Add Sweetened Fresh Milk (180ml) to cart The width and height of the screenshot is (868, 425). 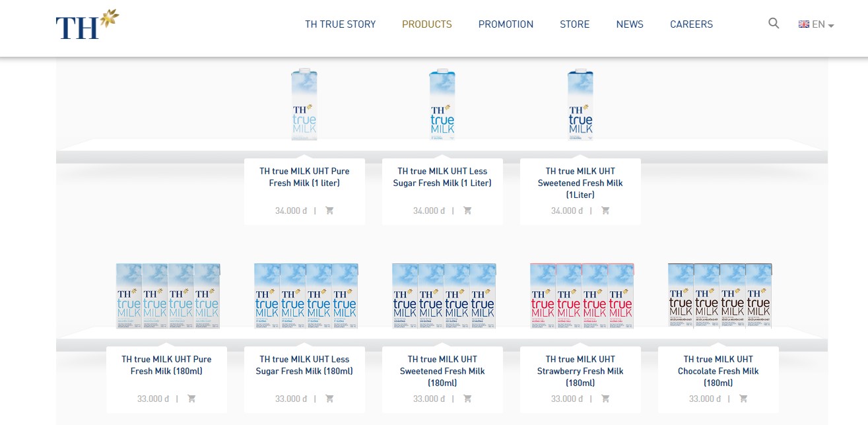pos(467,399)
